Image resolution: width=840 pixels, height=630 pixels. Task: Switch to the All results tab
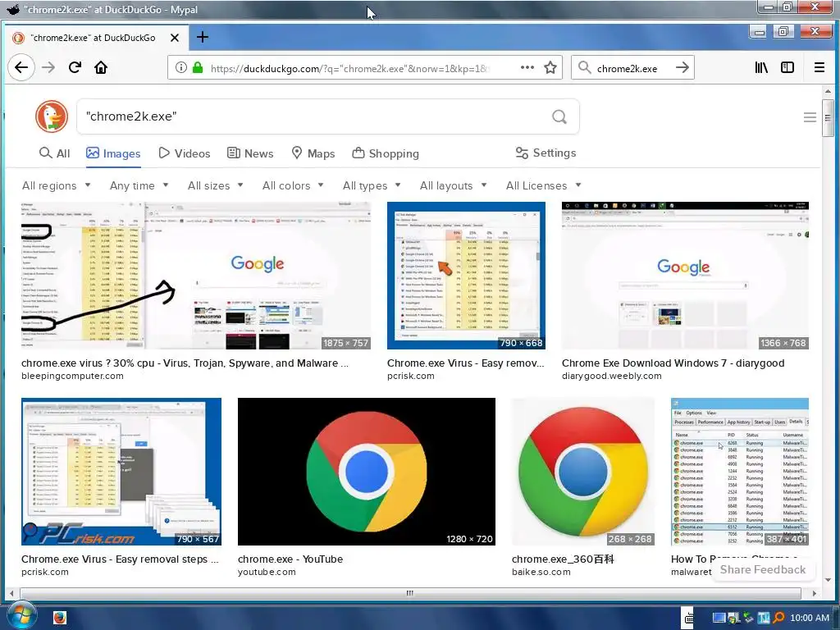click(x=55, y=153)
